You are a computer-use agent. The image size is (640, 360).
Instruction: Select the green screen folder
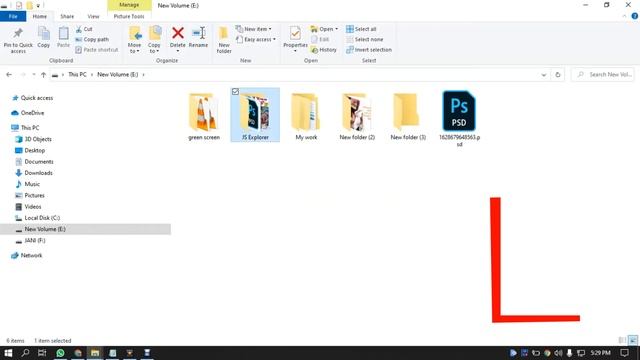click(x=204, y=116)
